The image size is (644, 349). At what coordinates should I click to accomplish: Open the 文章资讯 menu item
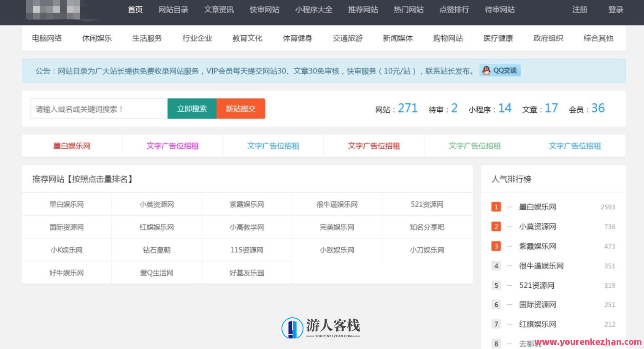tap(219, 10)
